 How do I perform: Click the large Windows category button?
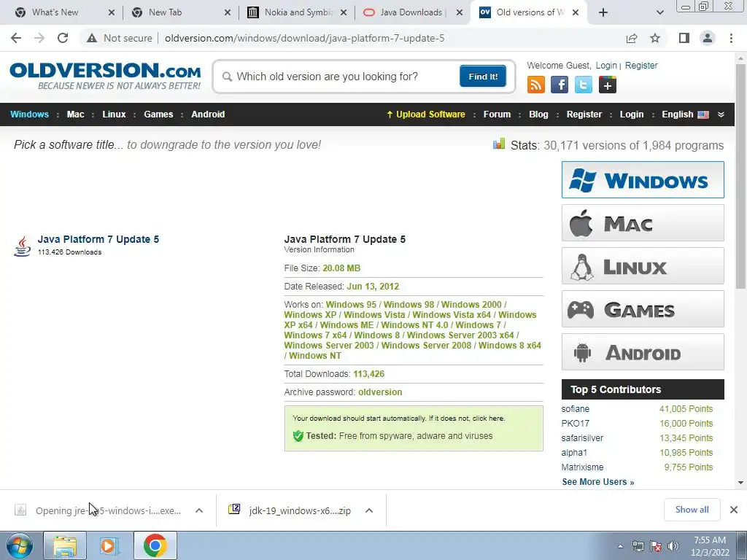pyautogui.click(x=643, y=179)
